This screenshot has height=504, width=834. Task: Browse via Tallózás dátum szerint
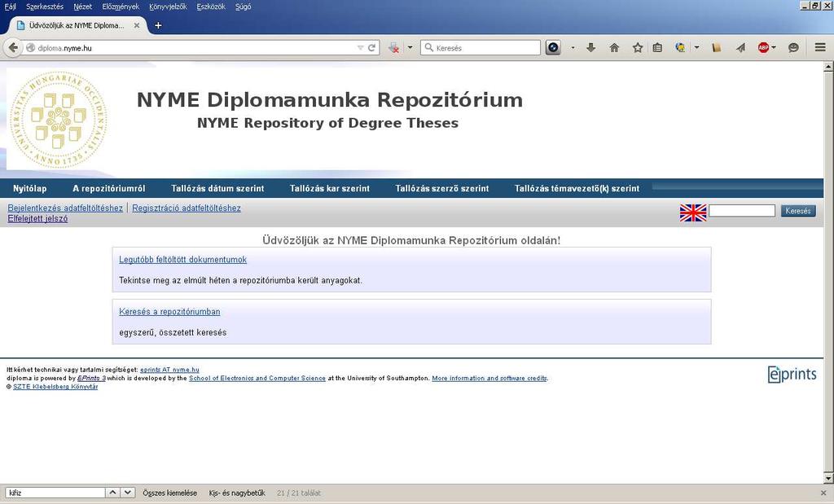(217, 188)
